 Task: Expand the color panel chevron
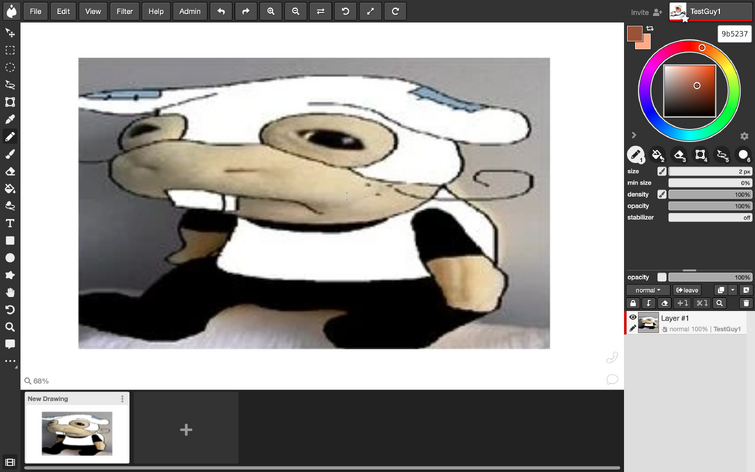tap(634, 135)
